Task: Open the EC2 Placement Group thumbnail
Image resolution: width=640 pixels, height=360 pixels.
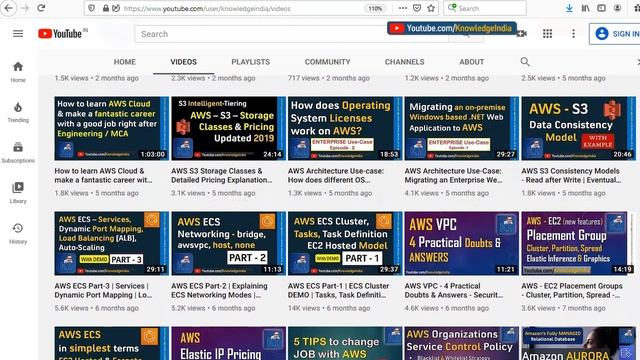Action: [578, 243]
